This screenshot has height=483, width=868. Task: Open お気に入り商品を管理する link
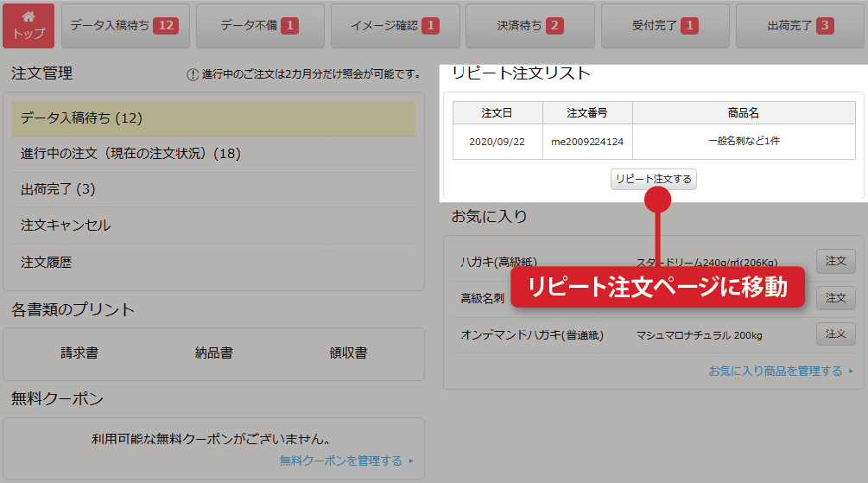pyautogui.click(x=781, y=372)
